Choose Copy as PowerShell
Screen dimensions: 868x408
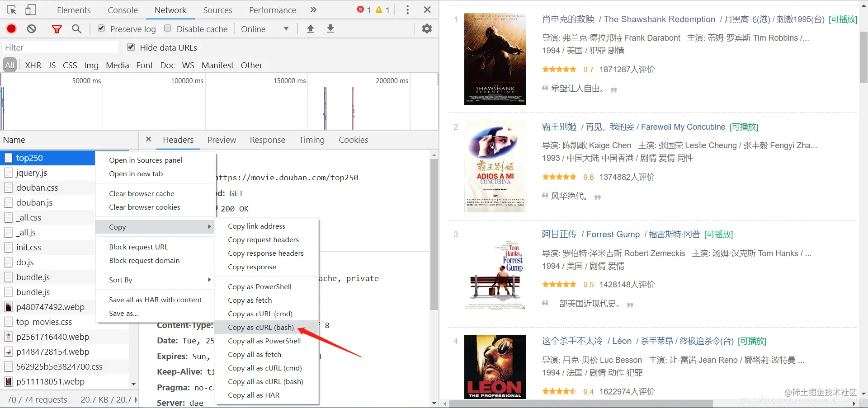coord(267,286)
